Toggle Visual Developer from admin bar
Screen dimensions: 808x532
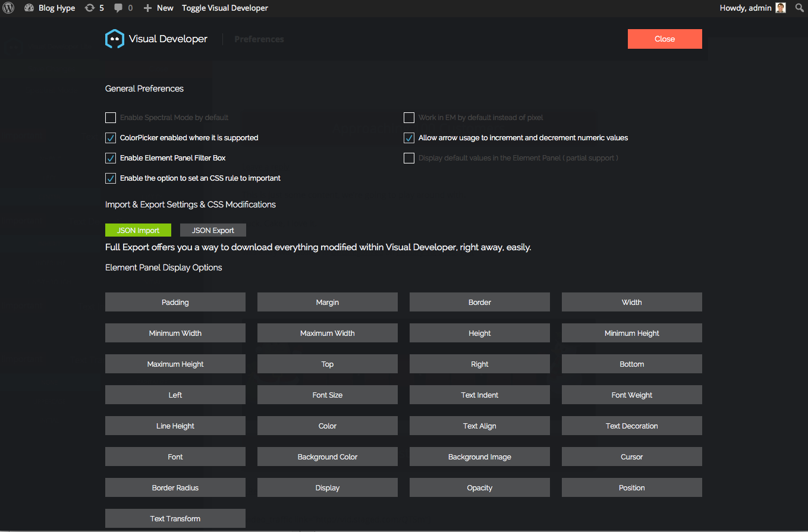coord(225,8)
